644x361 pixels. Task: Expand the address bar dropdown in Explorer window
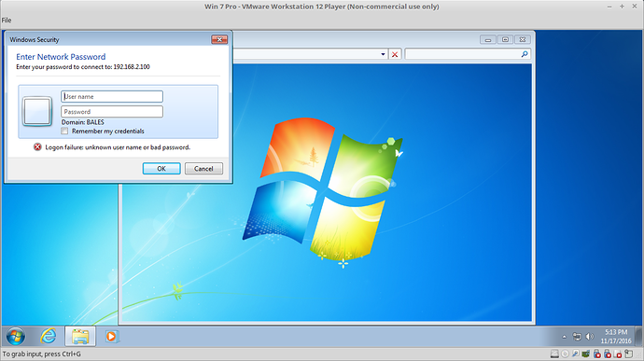tap(383, 54)
